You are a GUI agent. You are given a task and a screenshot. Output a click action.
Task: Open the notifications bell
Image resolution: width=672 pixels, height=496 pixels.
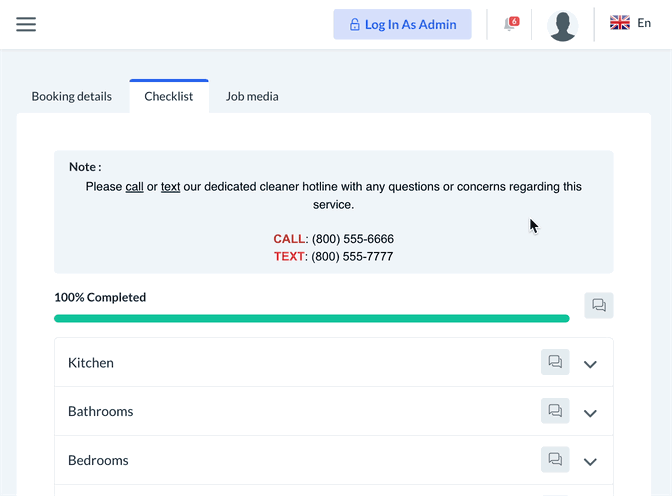point(511,24)
